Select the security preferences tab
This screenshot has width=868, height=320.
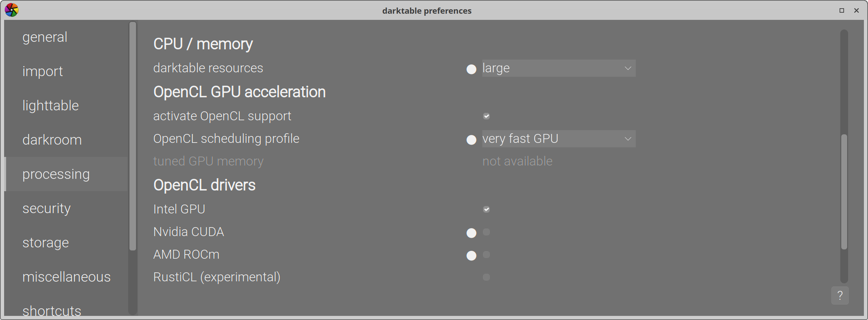[x=47, y=208]
